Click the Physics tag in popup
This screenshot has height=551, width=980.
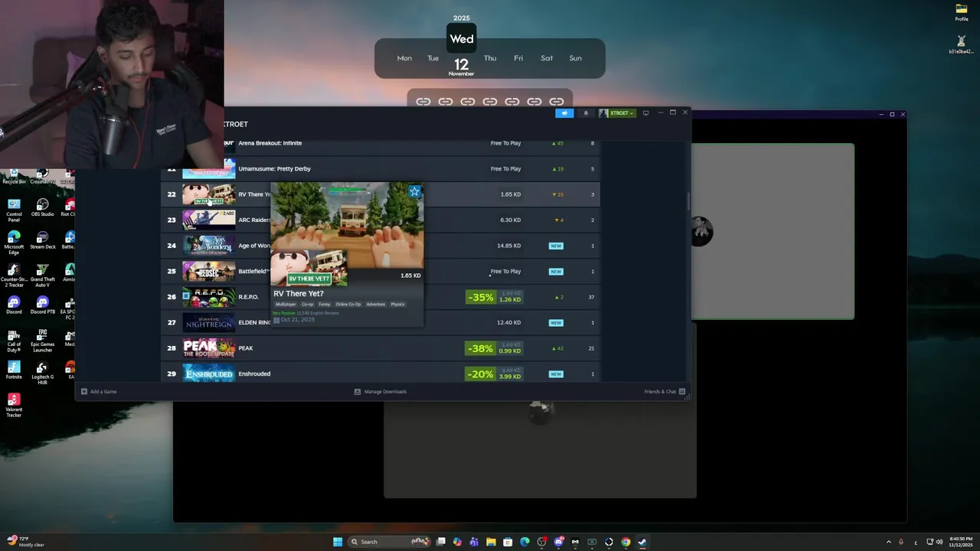point(397,305)
